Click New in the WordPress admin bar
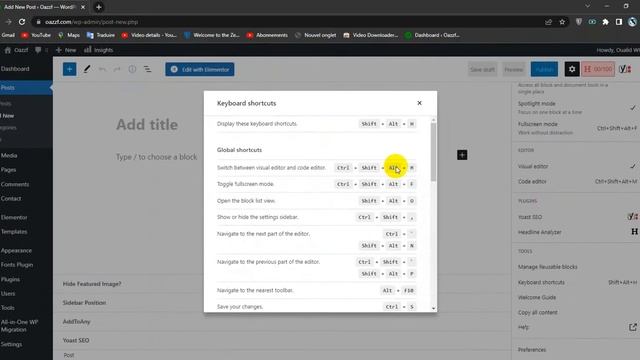 [x=66, y=50]
